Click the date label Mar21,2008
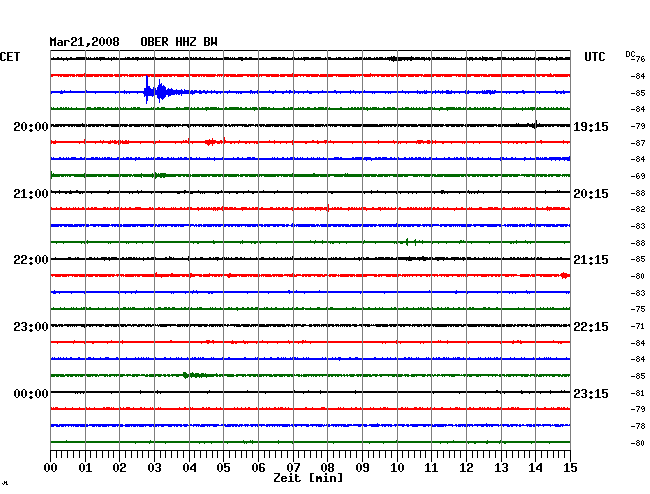This screenshot has height=494, width=650. point(85,42)
